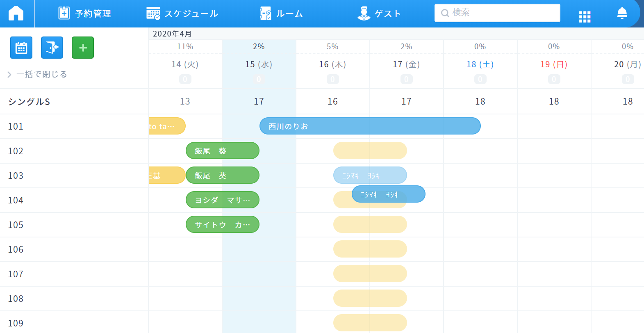Open the 'to ta…' yellow reservation in room 101
Image resolution: width=644 pixels, height=333 pixels.
pyautogui.click(x=167, y=126)
